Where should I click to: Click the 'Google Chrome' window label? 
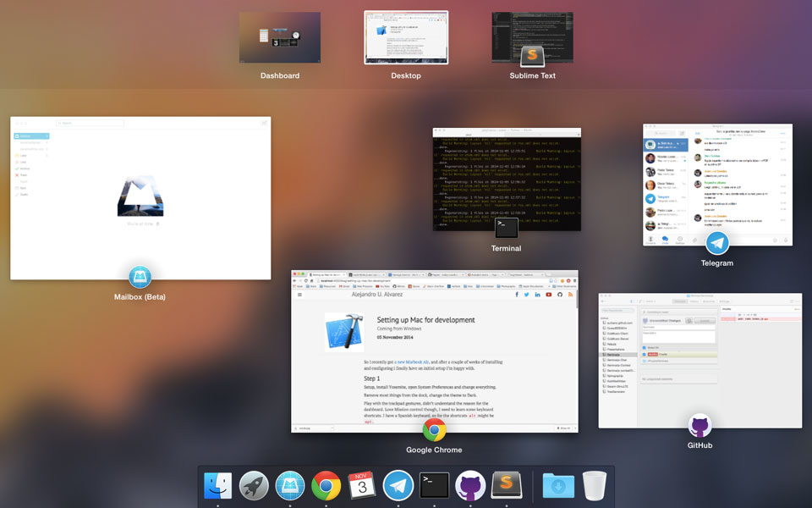tap(434, 450)
